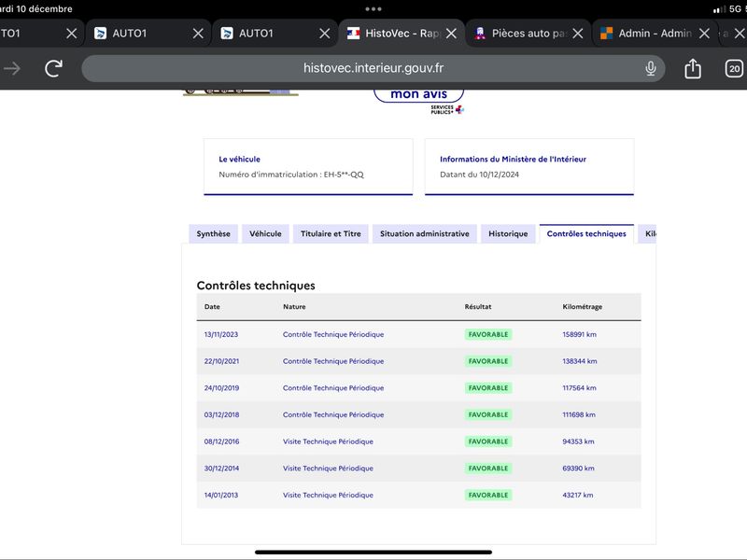Screen dimensions: 747x560
Task: Click 'Contrôle Technique Périodique' on 03/12/2018 row
Action: coord(333,414)
